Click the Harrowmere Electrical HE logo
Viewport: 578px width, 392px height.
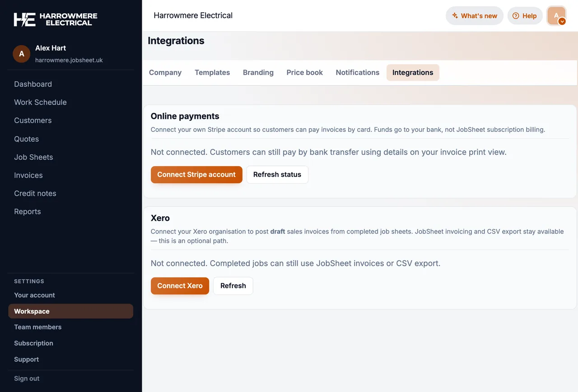pyautogui.click(x=56, y=19)
